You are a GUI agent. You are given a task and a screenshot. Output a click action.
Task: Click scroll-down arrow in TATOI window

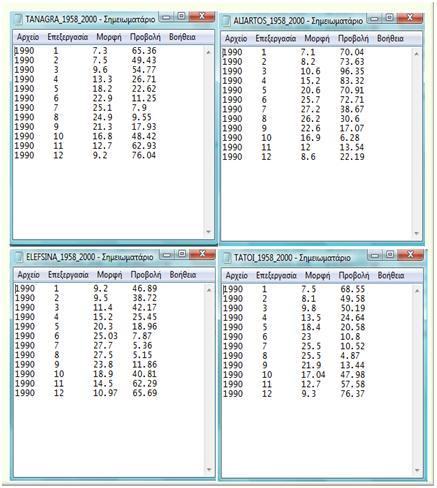(417, 470)
